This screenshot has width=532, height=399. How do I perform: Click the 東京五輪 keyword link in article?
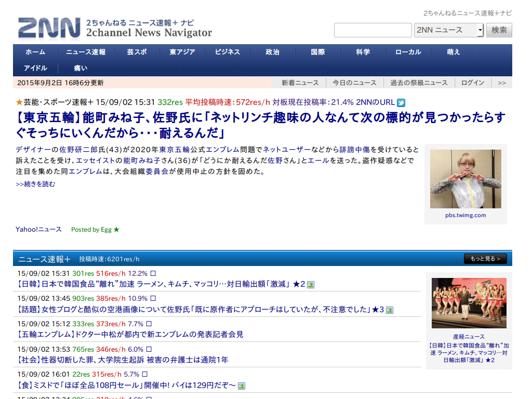(x=175, y=150)
